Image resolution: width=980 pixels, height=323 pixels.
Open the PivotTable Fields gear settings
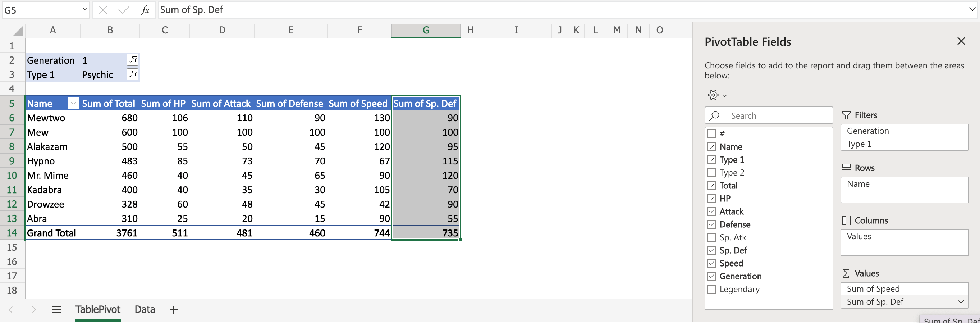click(717, 95)
